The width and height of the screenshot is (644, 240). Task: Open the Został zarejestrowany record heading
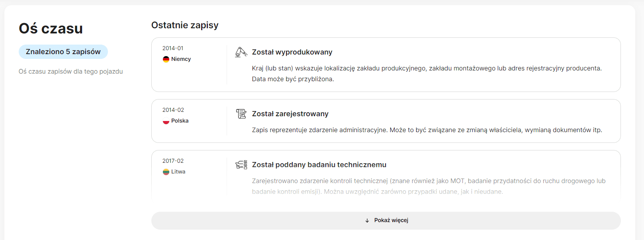(290, 114)
